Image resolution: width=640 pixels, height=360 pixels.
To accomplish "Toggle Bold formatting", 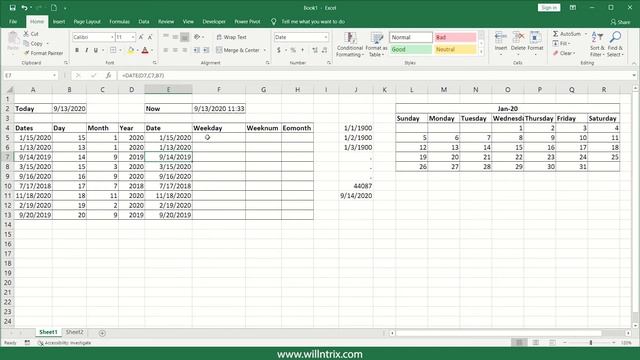I will click(x=77, y=50).
